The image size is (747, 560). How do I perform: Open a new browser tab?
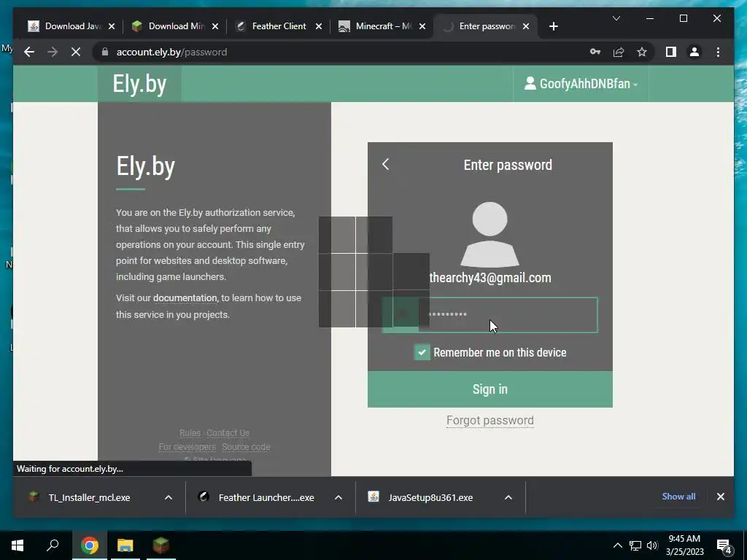(553, 26)
